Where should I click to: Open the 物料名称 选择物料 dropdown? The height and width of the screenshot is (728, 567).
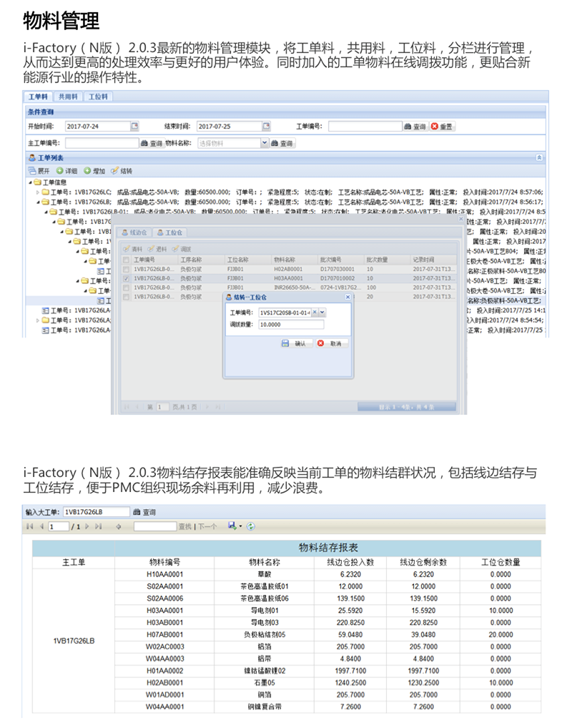click(265, 143)
